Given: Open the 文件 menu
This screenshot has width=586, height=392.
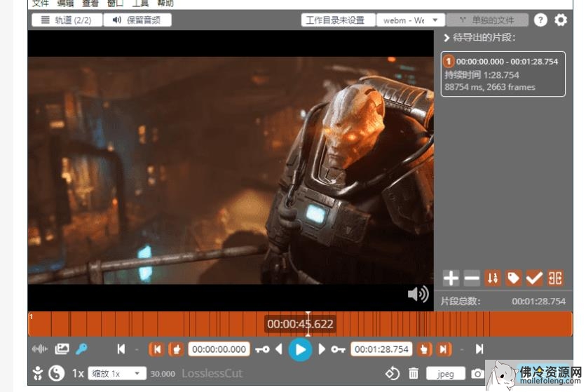Looking at the screenshot, I should pyautogui.click(x=40, y=4).
